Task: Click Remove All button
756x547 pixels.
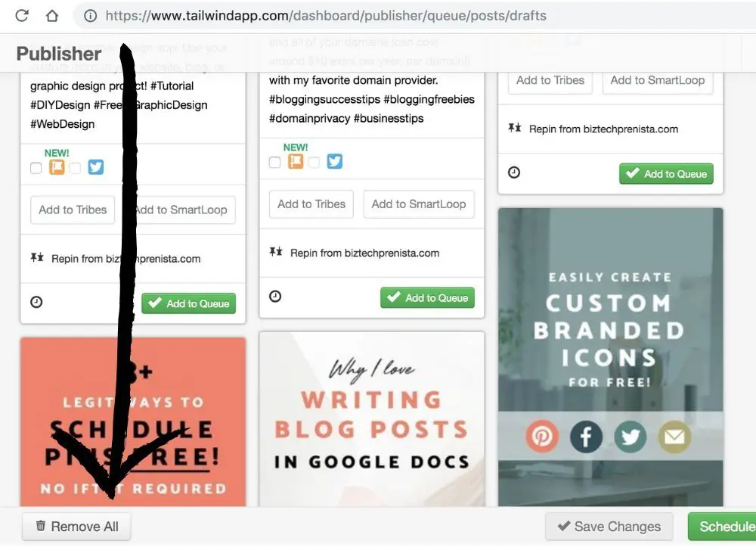Action: click(x=76, y=527)
